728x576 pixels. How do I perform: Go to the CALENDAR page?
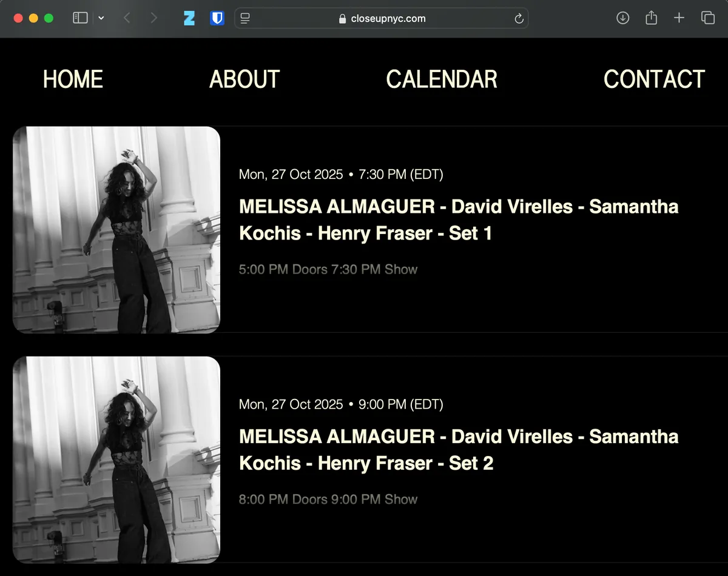coord(442,79)
